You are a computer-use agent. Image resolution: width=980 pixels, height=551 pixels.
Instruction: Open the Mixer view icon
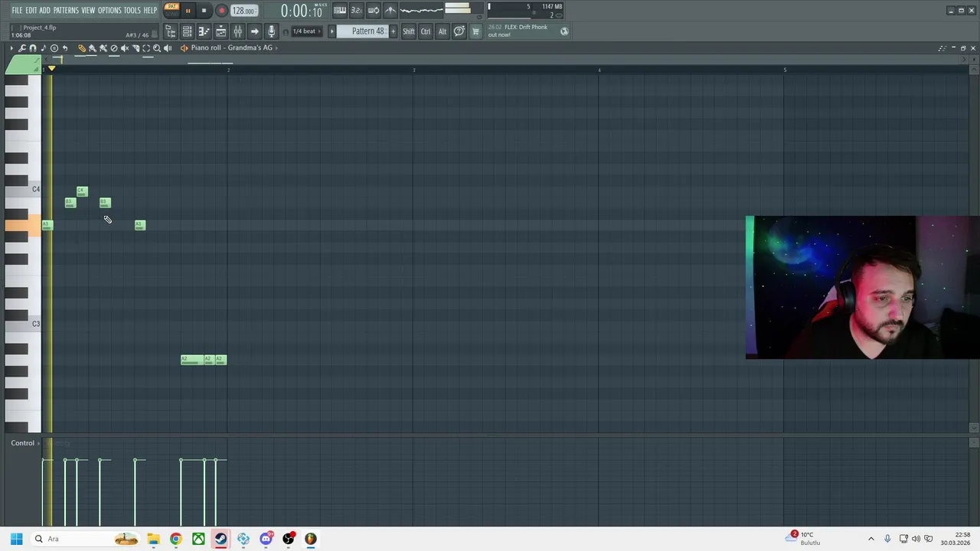pos(237,31)
